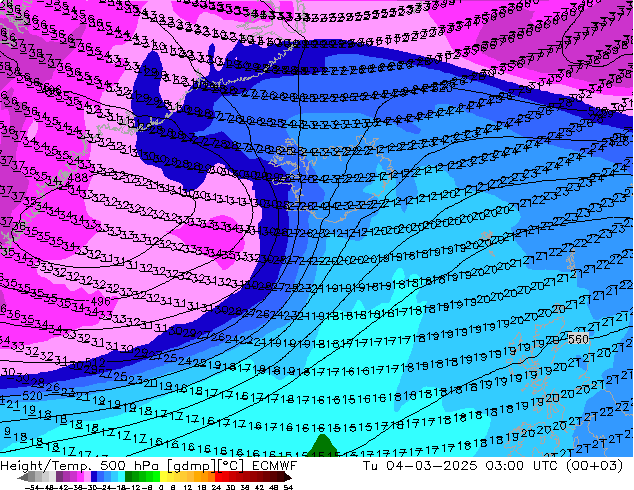Click the gray left arrow of the color scale
Image resolution: width=634 pixels, height=490 pixels.
pyautogui.click(x=23, y=478)
